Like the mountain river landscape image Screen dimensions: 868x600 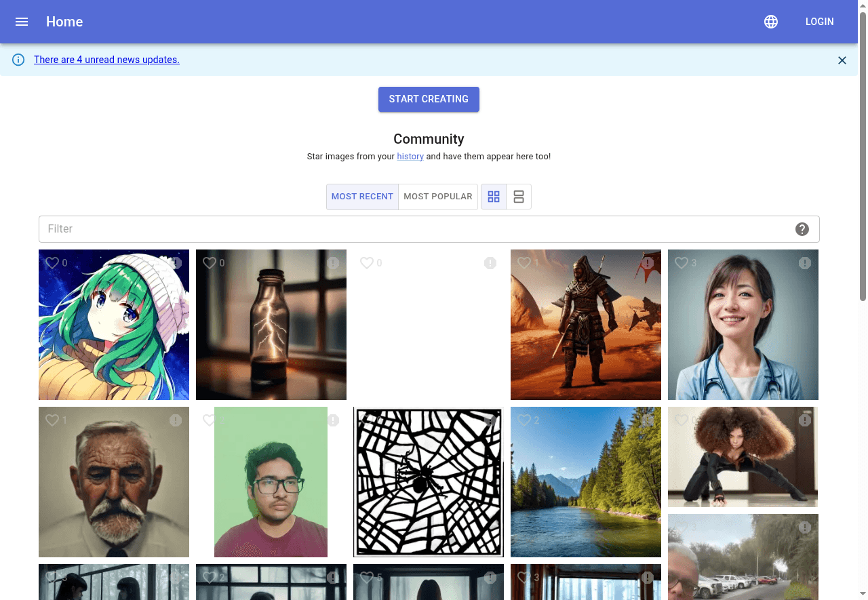pyautogui.click(x=524, y=420)
